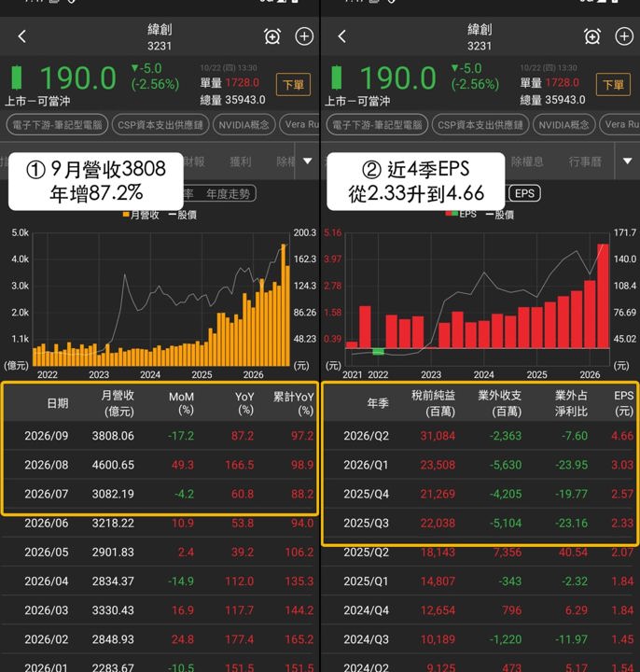Select non-operating value -5,104
The width and height of the screenshot is (640, 672).
[x=506, y=524]
